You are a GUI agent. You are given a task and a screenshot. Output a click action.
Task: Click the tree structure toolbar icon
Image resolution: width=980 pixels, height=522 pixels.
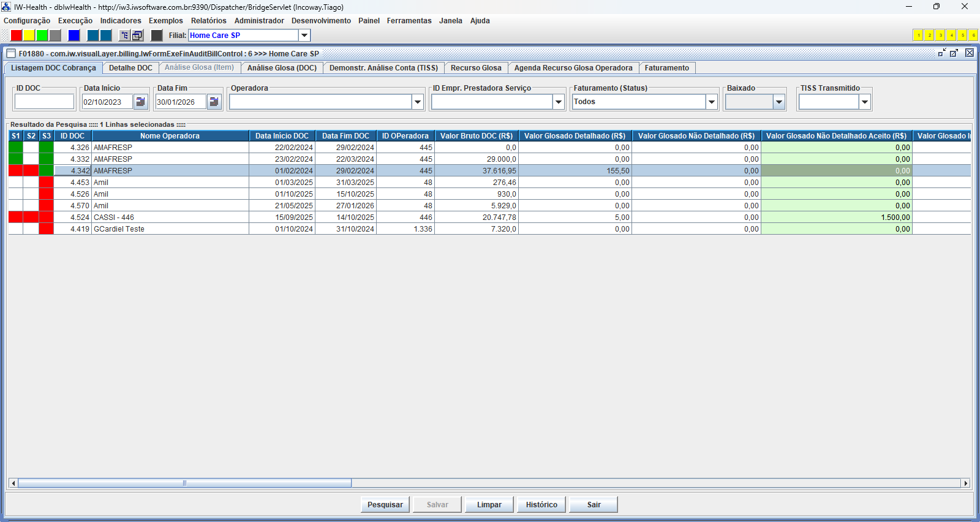click(x=124, y=36)
